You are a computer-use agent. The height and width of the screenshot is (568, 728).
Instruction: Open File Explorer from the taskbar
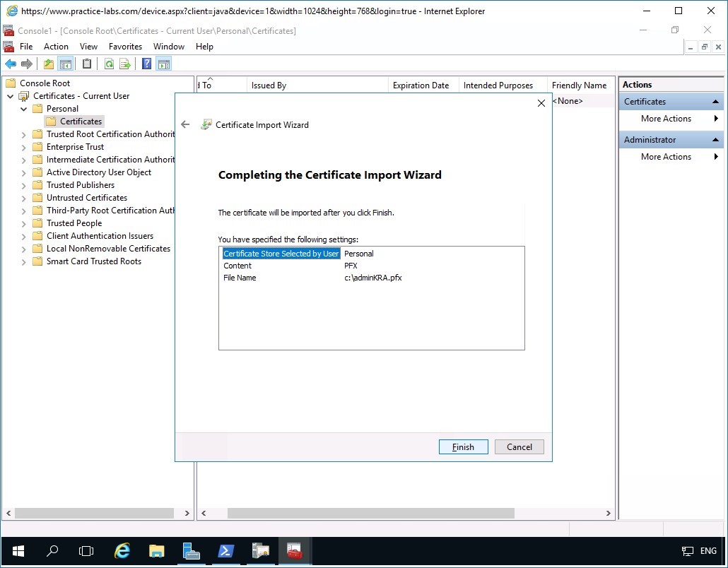click(156, 551)
